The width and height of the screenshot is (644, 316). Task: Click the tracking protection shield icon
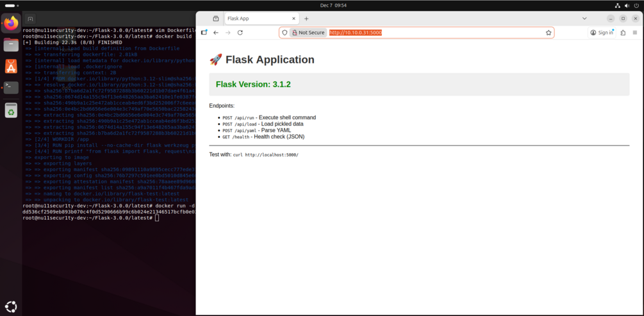coord(285,33)
